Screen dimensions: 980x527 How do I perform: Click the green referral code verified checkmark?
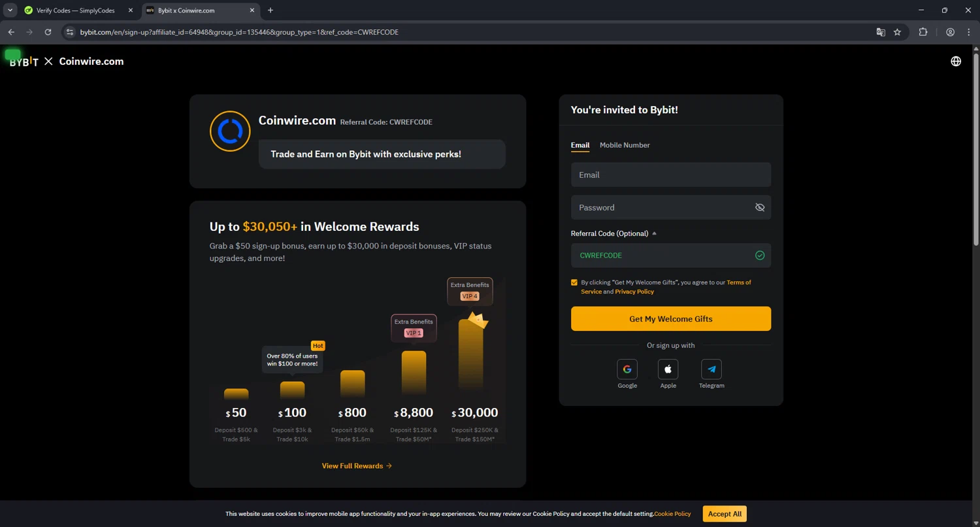pyautogui.click(x=760, y=256)
